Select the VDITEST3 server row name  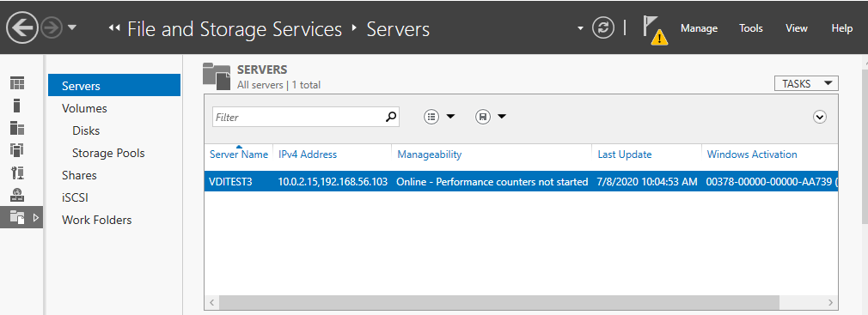click(230, 182)
